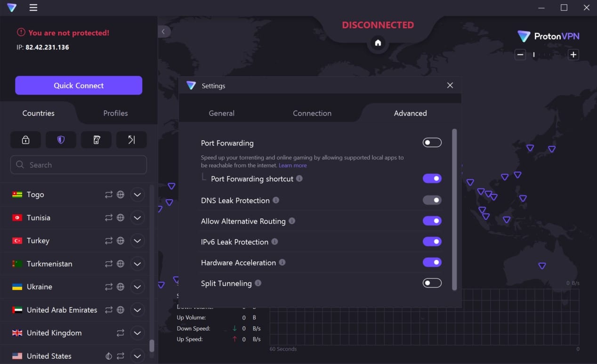Switch to the General settings tab
Viewport: 597px width, 364px height.
[221, 113]
